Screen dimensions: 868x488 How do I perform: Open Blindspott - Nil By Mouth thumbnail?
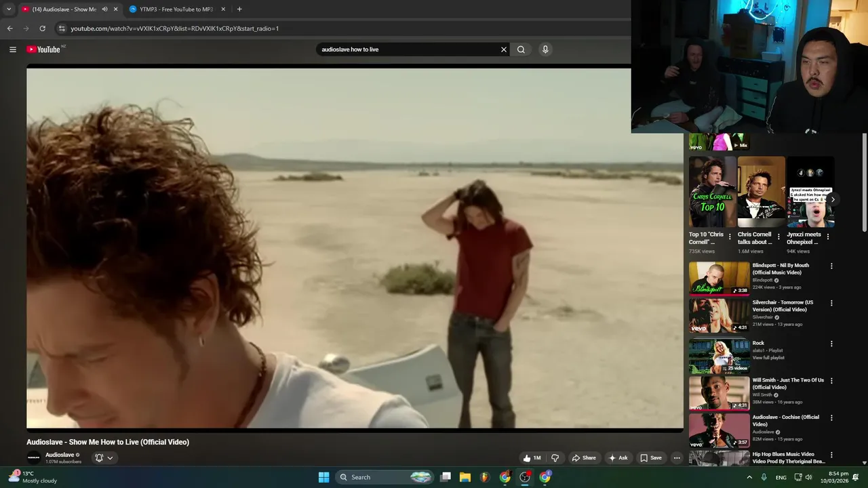pyautogui.click(x=719, y=279)
